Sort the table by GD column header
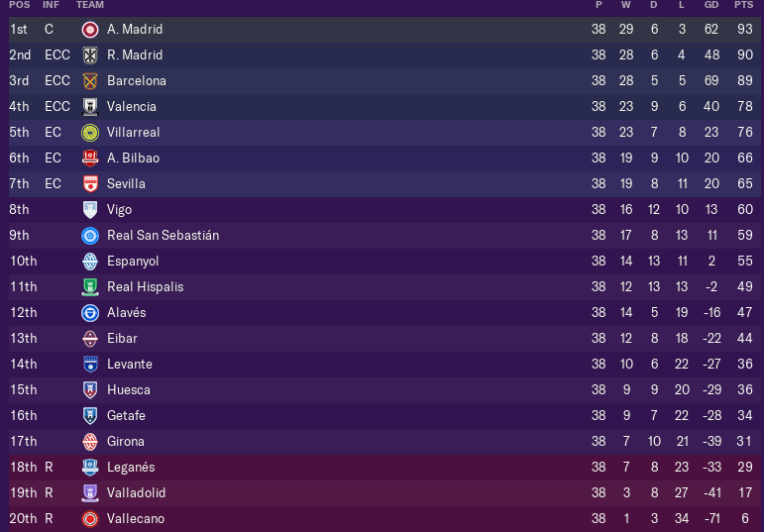The height and width of the screenshot is (532, 764). (711, 5)
